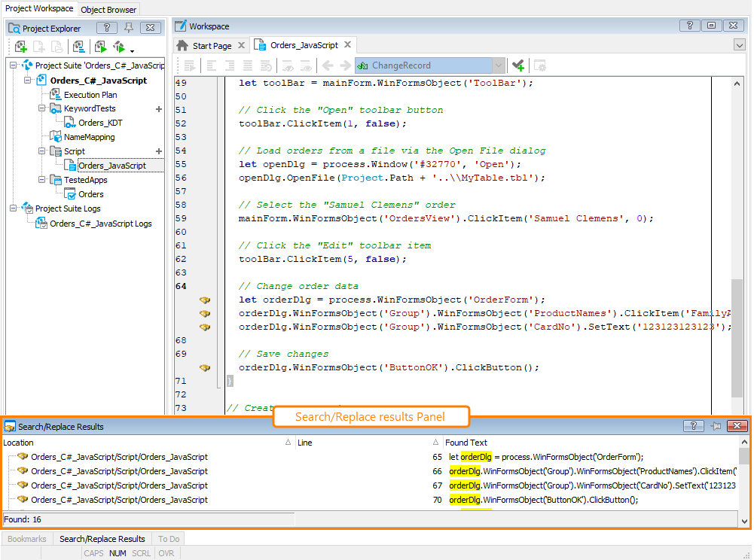Click the Add new item icon in Project Explorer toolbar
This screenshot has width=754, height=560.
pyautogui.click(x=20, y=47)
